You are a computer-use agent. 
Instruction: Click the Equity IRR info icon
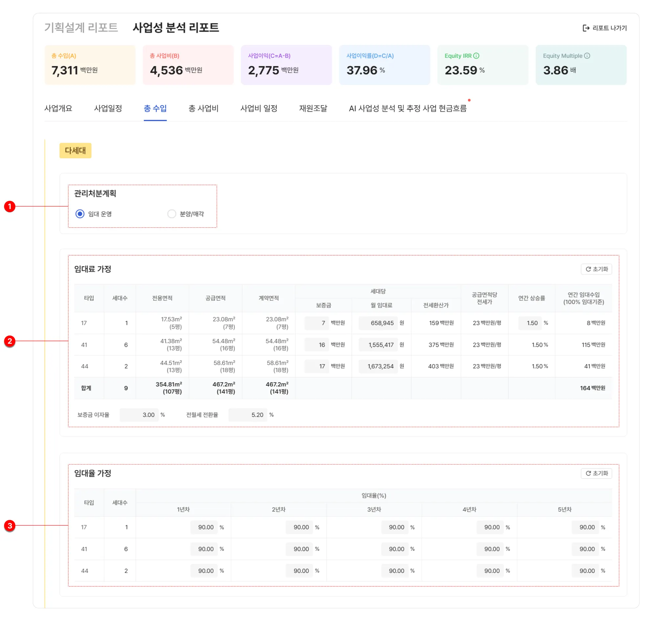coord(476,56)
